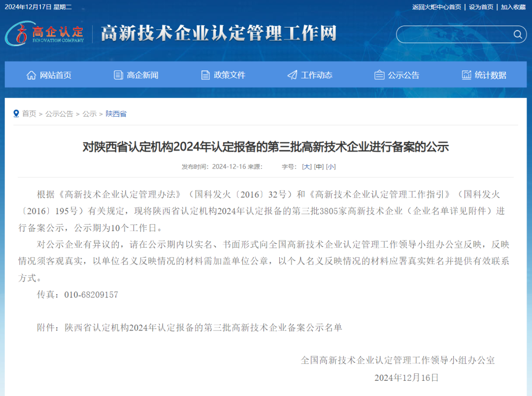
Task: Set font size to small [小]
Action: point(331,167)
